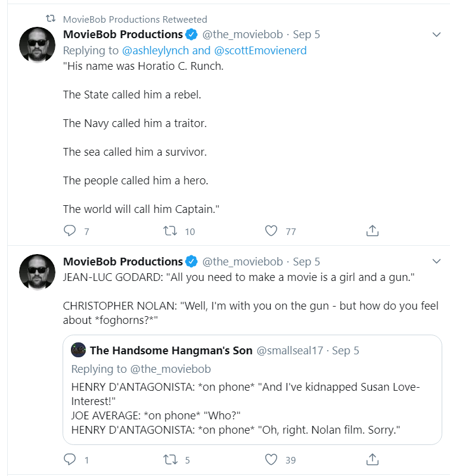Like the Jean-Luc Godard tweet
Image resolution: width=450 pixels, height=476 pixels.
(271, 459)
